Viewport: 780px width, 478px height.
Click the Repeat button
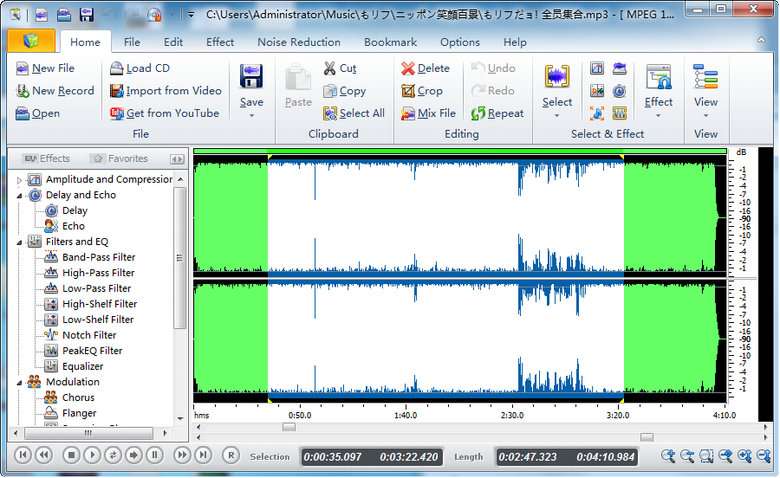pos(497,114)
